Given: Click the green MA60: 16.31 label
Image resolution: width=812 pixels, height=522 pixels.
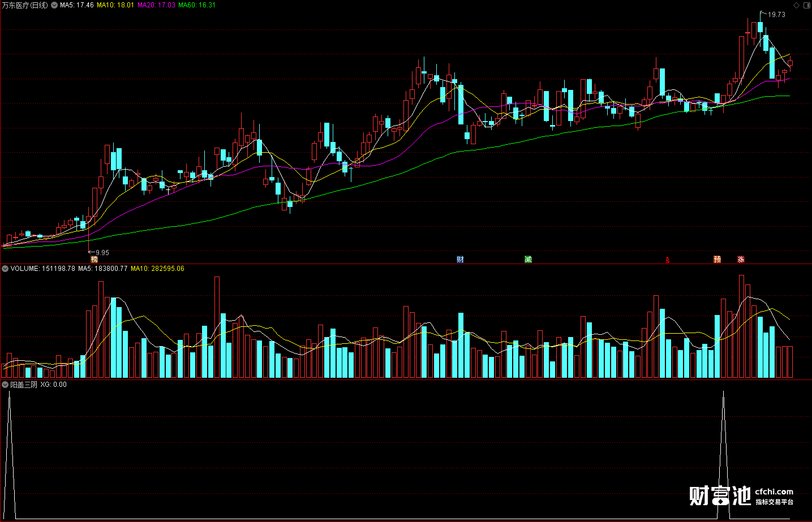Looking at the screenshot, I should click(x=197, y=5).
